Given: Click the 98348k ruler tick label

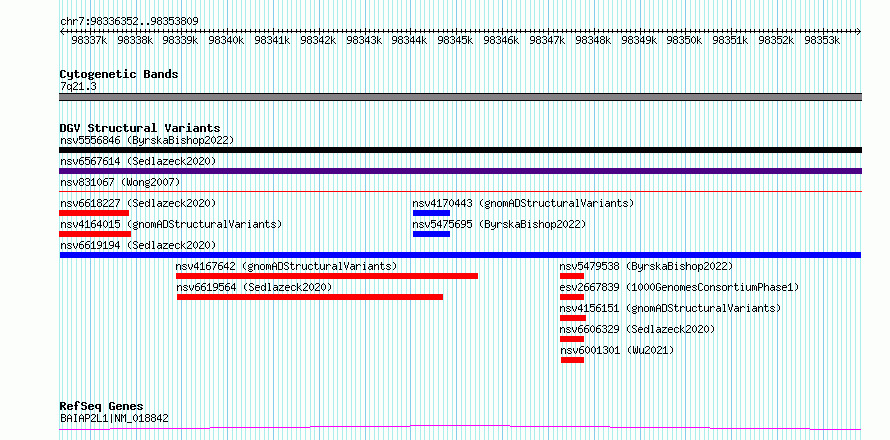Looking at the screenshot, I should click(594, 40).
